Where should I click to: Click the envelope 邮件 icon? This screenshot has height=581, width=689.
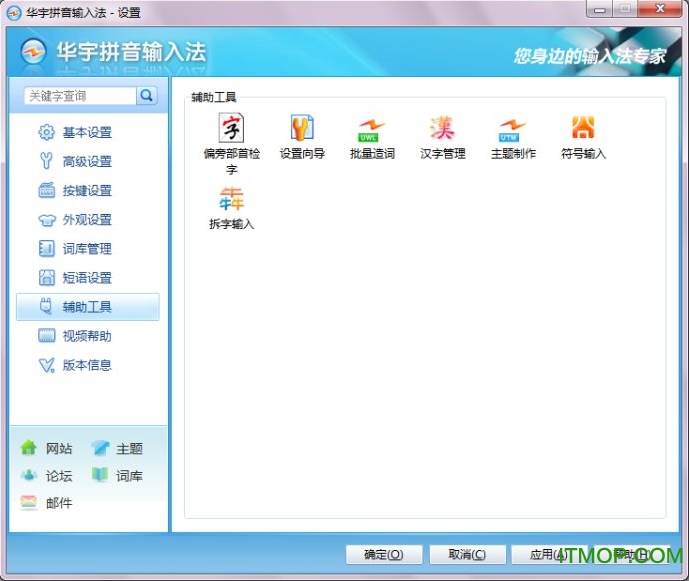[29, 502]
